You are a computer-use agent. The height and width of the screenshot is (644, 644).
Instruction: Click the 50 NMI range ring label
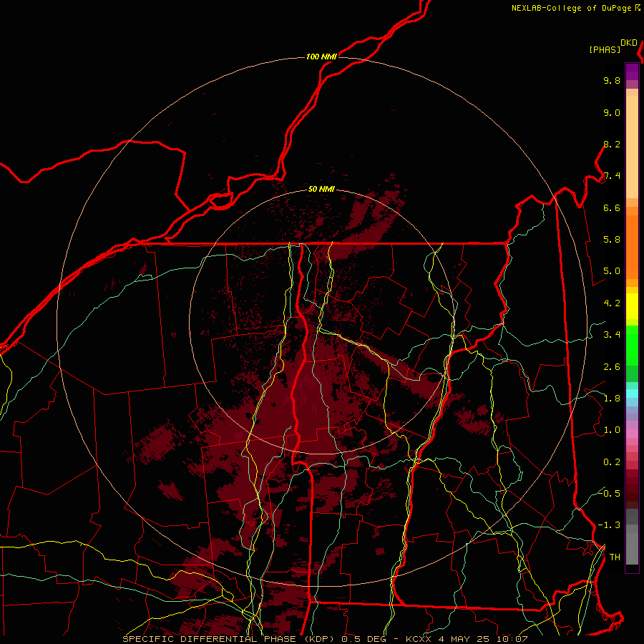click(x=321, y=190)
